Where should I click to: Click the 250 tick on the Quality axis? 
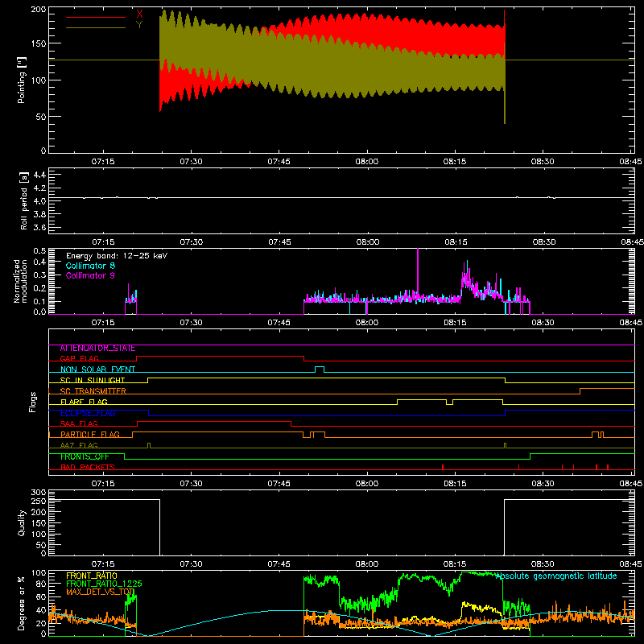click(x=38, y=501)
